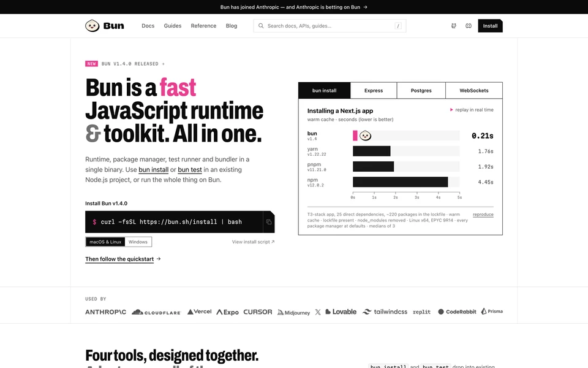Open the Reference menu item
The image size is (588, 368).
tap(203, 26)
